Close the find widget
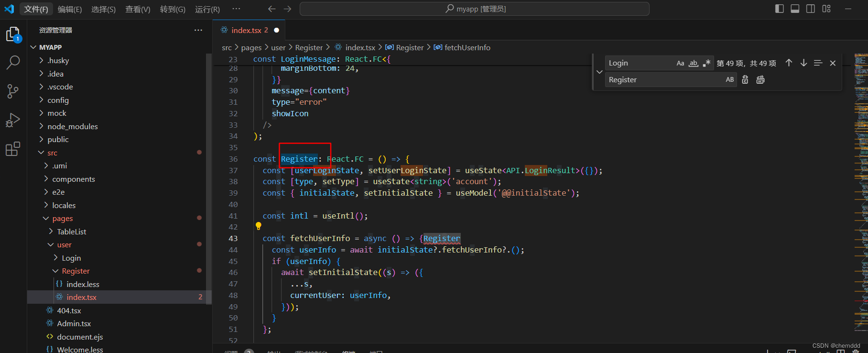 [x=833, y=63]
